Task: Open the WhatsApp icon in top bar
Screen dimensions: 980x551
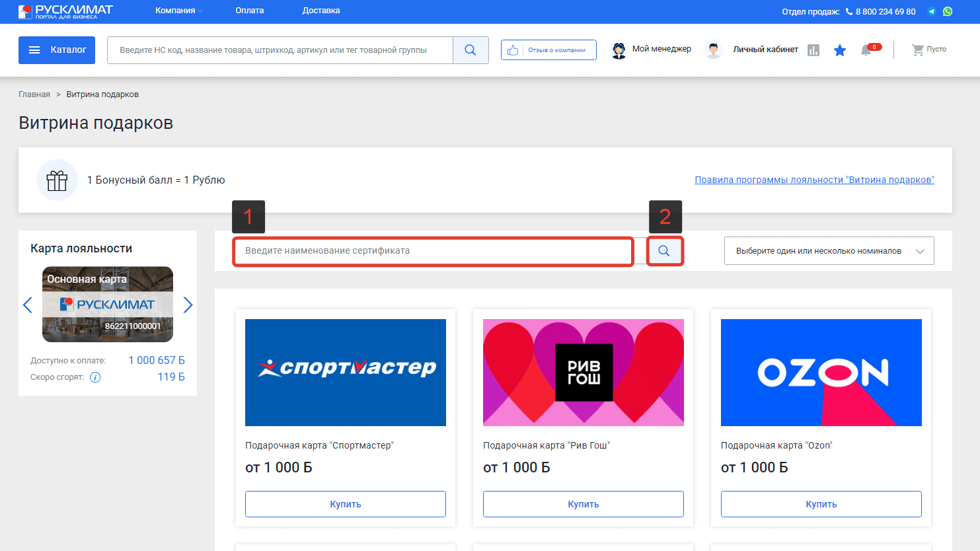Action: [948, 11]
